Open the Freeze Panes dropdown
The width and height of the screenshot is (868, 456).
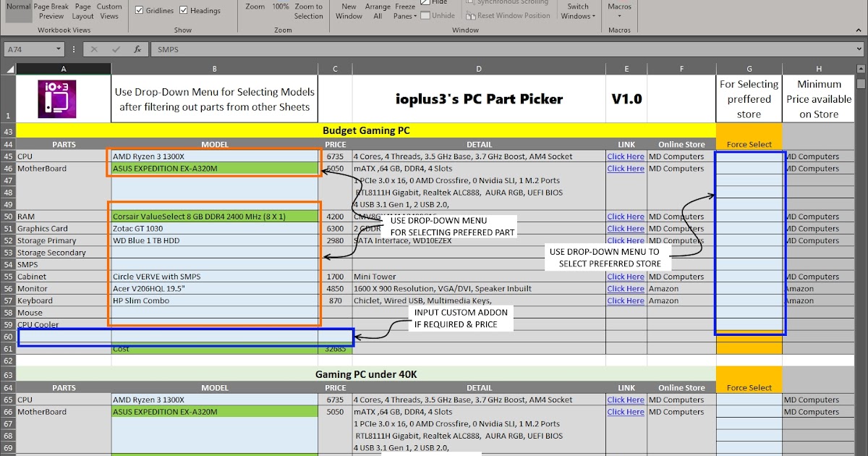tap(404, 10)
